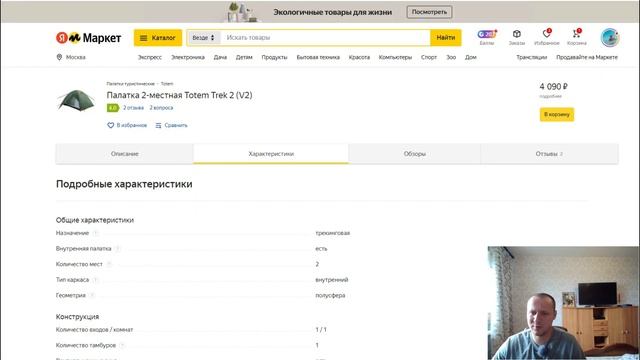Open the Заказы orders box icon
Viewport: 640px width, 360px height.
point(517,37)
